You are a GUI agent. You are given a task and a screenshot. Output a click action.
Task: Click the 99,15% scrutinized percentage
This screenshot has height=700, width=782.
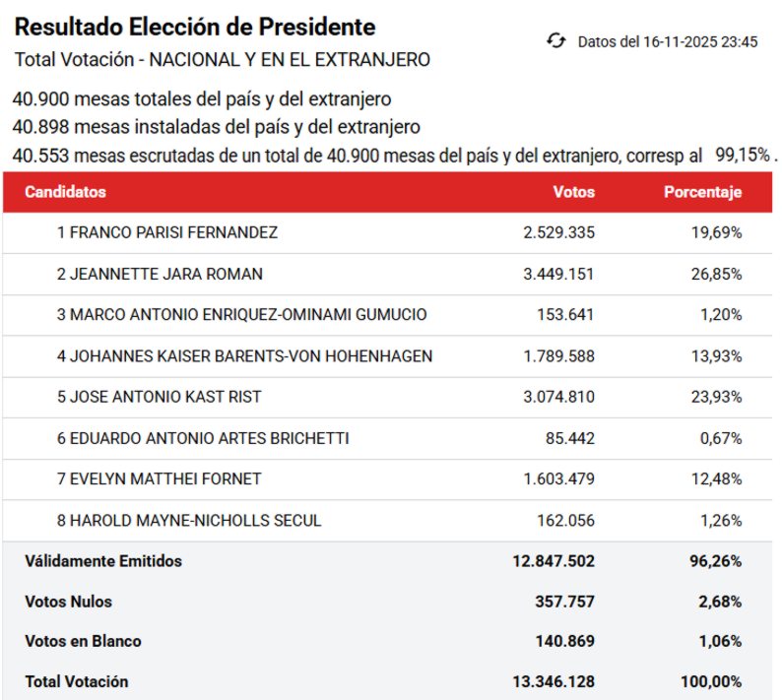coord(742,156)
